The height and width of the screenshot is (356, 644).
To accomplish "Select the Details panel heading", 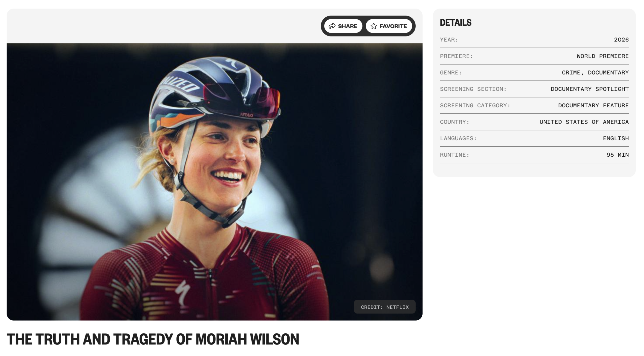I will pos(456,23).
